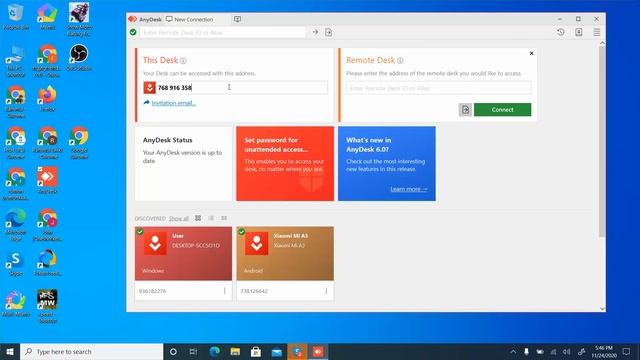This screenshot has height=360, width=640.
Task: Click the AnyDesk Status tile
Action: tap(183, 163)
